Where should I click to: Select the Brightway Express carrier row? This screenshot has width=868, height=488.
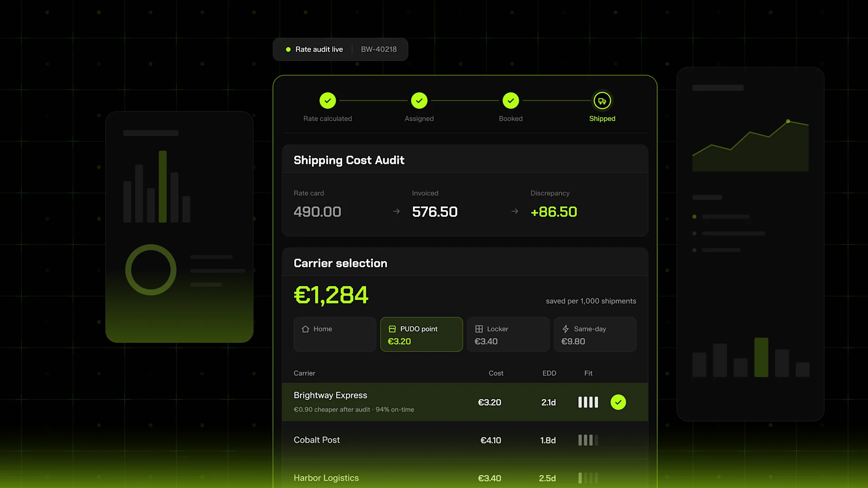(x=465, y=402)
